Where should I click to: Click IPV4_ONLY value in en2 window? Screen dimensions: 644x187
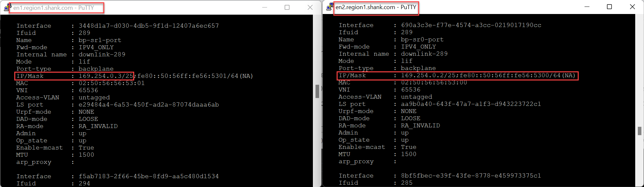pyautogui.click(x=419, y=47)
